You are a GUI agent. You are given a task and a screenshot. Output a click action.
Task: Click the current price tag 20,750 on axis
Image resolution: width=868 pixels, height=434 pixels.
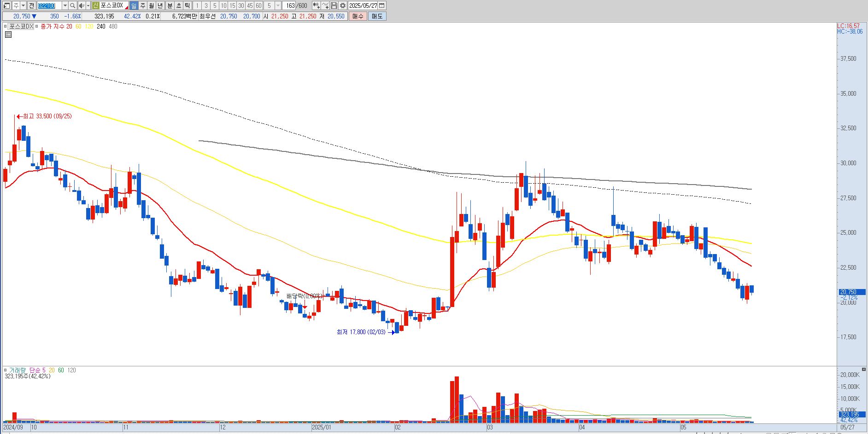click(851, 292)
